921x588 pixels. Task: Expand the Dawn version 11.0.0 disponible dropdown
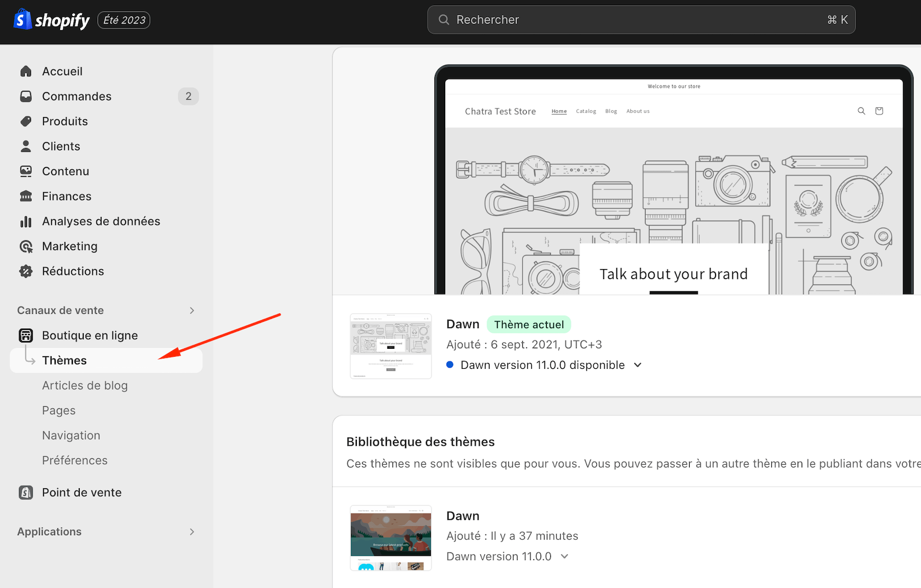(638, 365)
